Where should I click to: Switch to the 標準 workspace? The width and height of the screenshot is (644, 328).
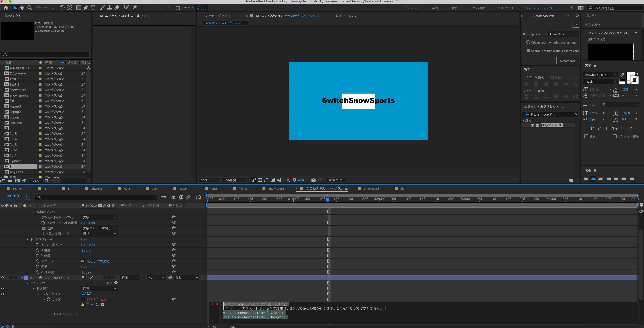(454, 8)
